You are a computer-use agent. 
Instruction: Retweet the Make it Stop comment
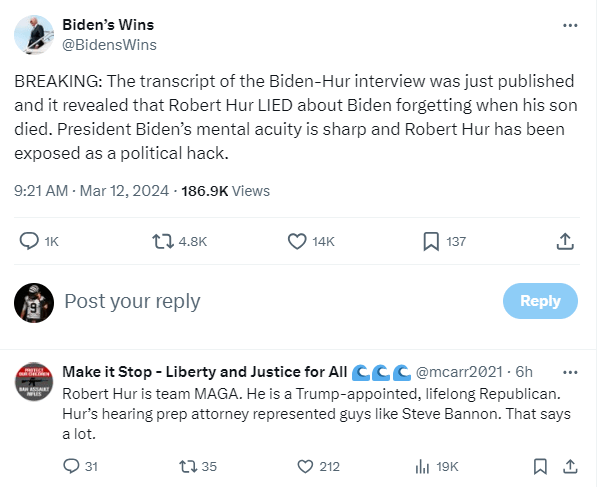[x=186, y=466]
